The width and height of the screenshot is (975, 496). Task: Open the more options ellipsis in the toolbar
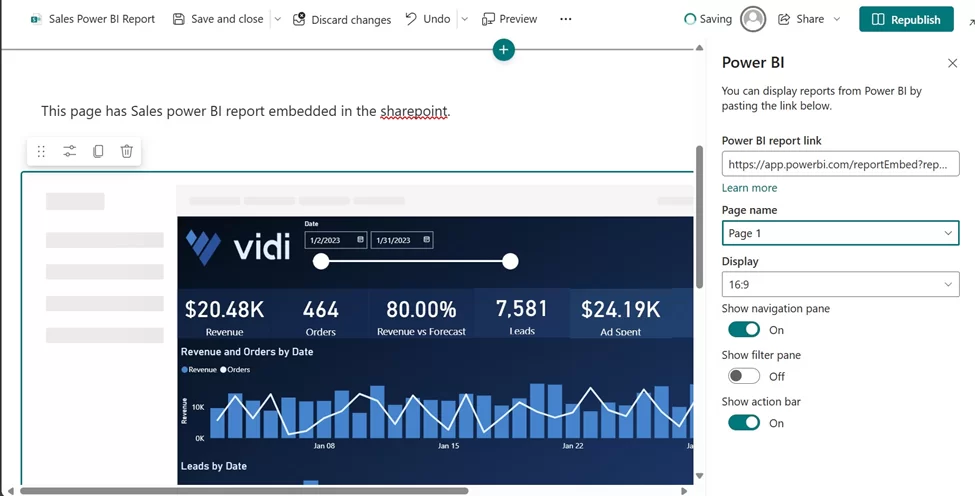click(x=566, y=19)
